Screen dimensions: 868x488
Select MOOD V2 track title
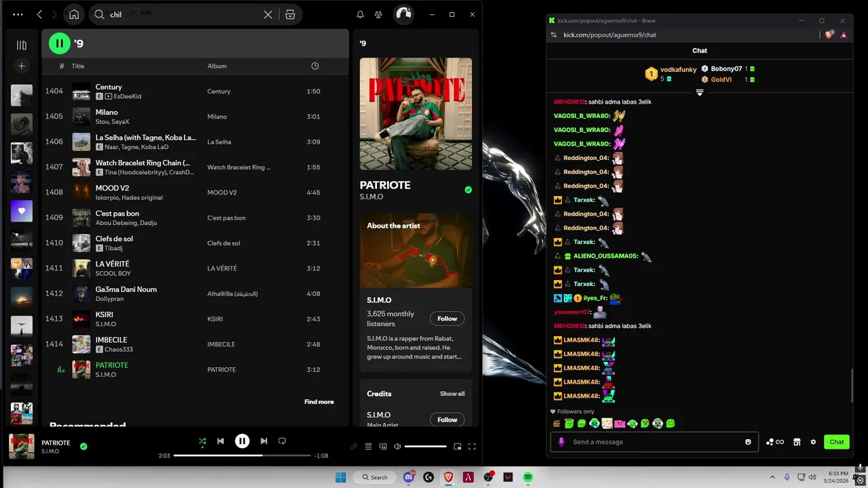pyautogui.click(x=113, y=188)
